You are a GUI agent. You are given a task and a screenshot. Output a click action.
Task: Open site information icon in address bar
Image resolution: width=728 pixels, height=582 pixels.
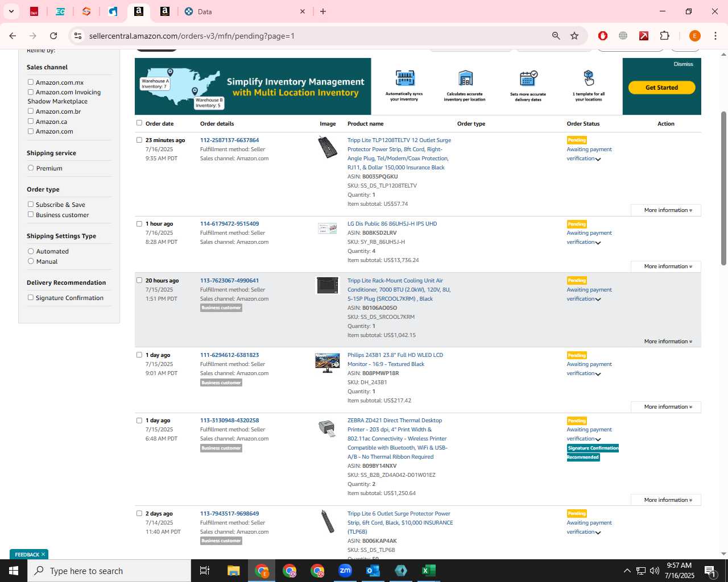pyautogui.click(x=78, y=36)
